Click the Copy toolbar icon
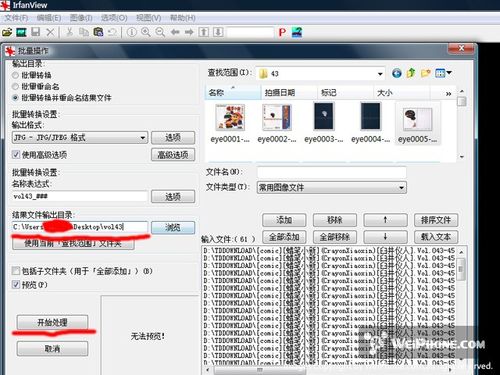The image size is (500, 375). [84, 32]
